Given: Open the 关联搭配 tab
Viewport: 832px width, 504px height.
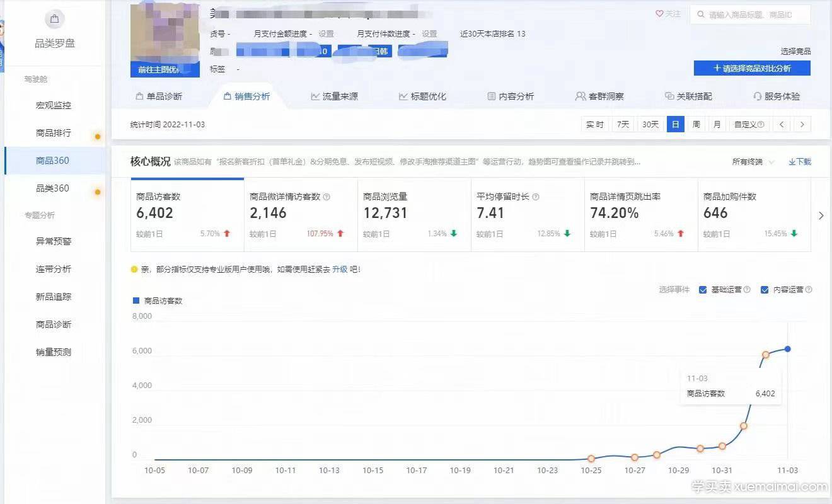Looking at the screenshot, I should pos(688,96).
